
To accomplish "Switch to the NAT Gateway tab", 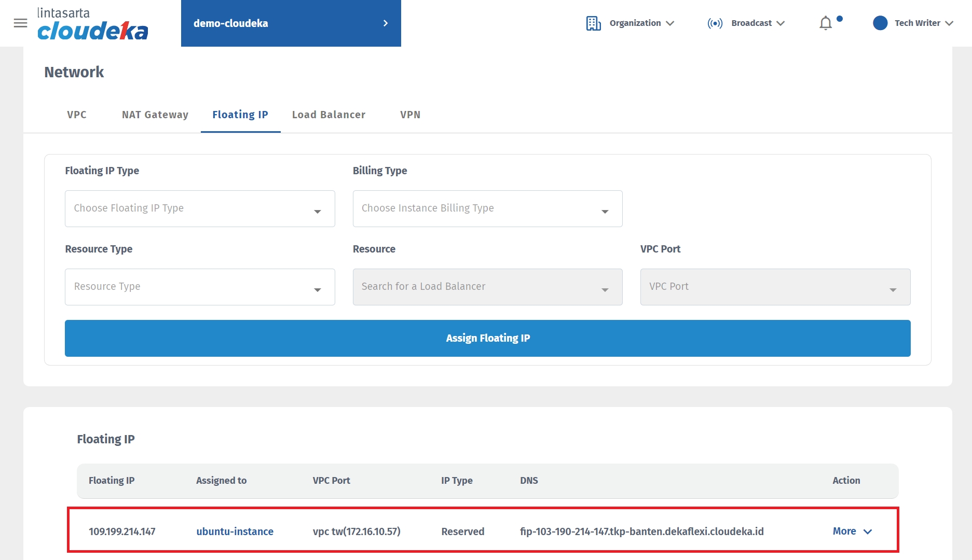I will pos(155,115).
